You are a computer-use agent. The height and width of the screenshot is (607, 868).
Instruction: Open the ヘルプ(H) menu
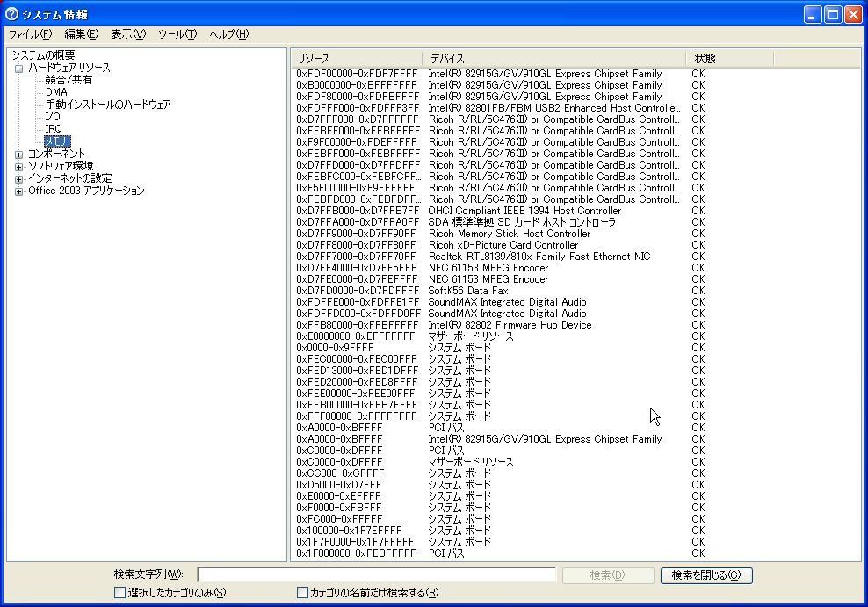coord(228,34)
